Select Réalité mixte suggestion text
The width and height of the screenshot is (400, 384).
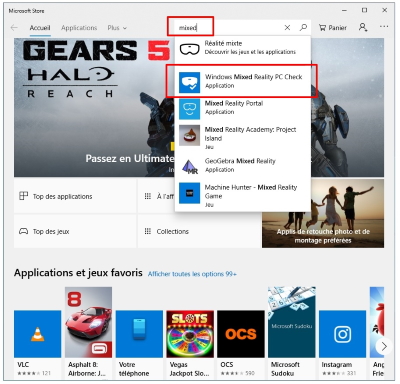(x=250, y=47)
